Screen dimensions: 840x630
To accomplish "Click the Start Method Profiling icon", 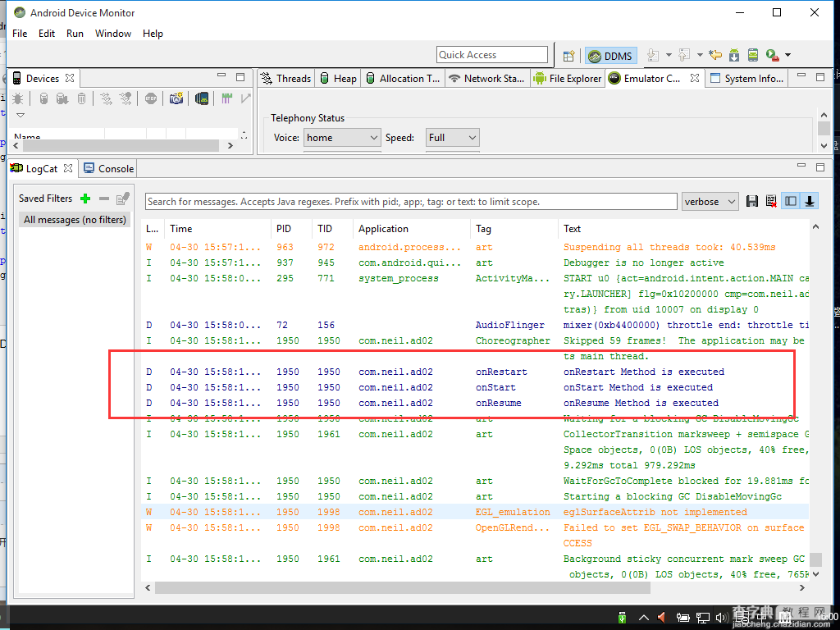I will point(126,98).
